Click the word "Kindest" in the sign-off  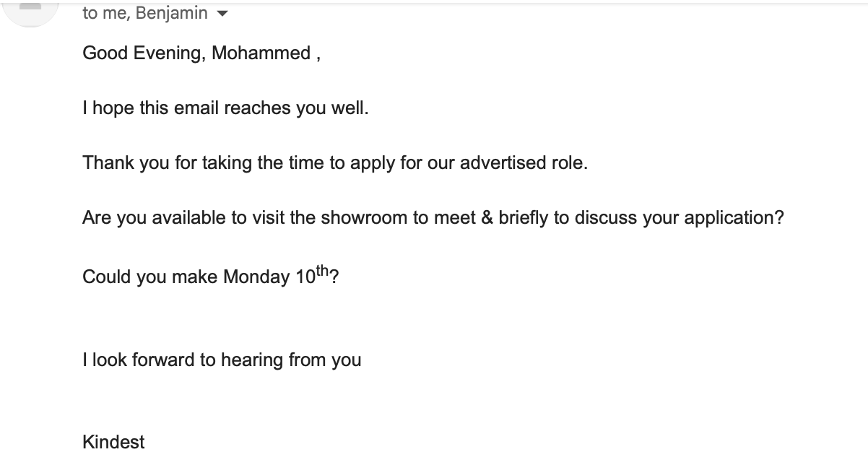(113, 442)
